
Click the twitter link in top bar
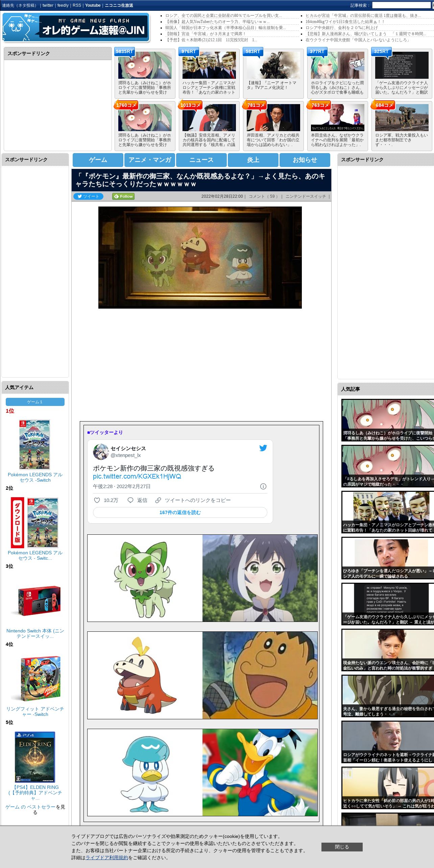[x=48, y=5]
